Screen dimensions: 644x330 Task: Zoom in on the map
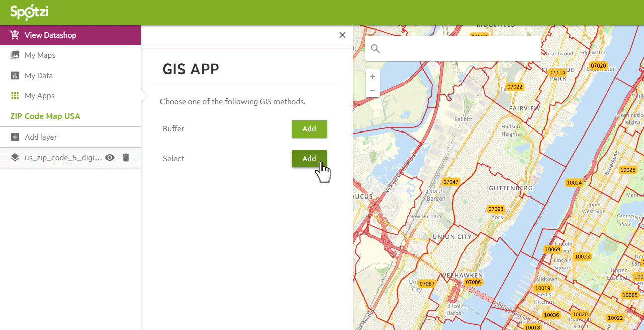click(373, 77)
